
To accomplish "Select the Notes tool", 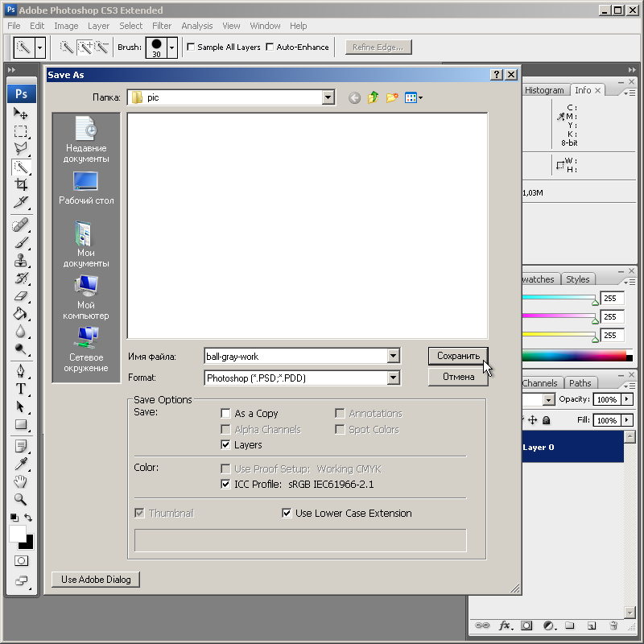I will 21,446.
